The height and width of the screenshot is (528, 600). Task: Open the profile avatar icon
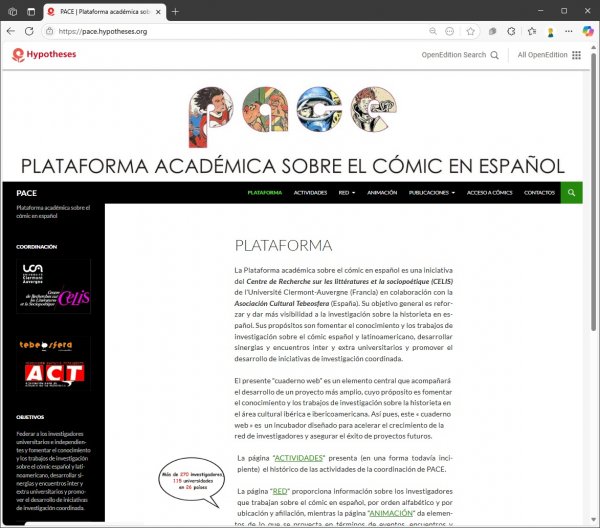point(551,32)
